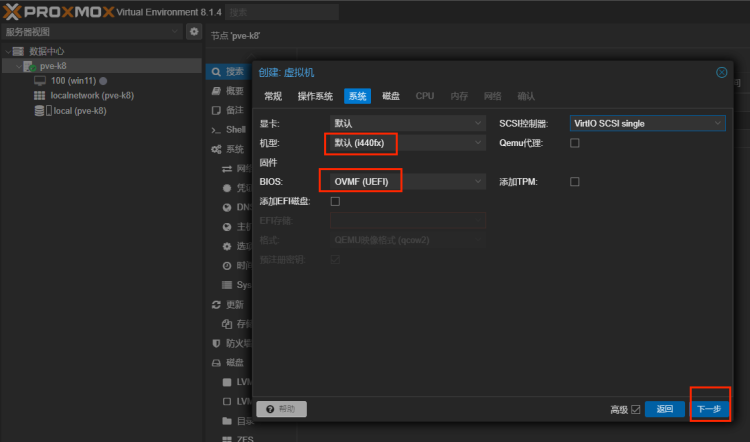The image size is (750, 442).
Task: Open the 搜索 magnifier menu item
Action: pos(216,72)
